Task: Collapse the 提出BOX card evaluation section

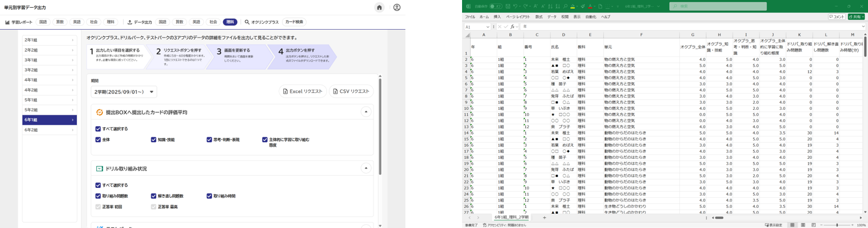Action: pos(366,112)
